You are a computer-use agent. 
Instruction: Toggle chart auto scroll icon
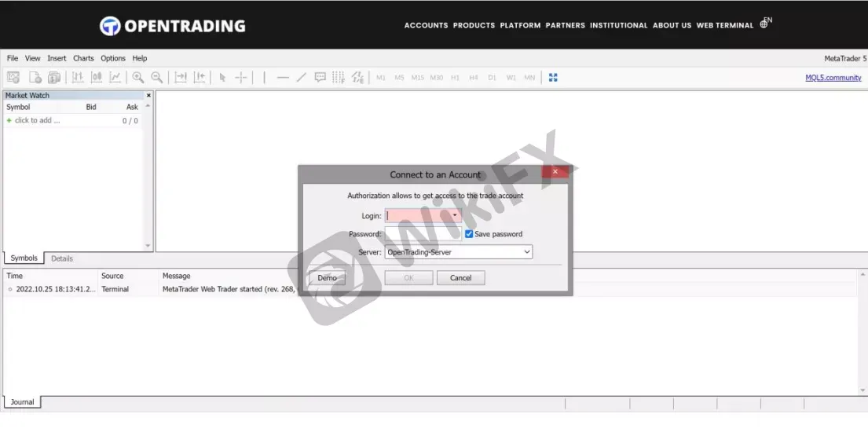(x=181, y=78)
